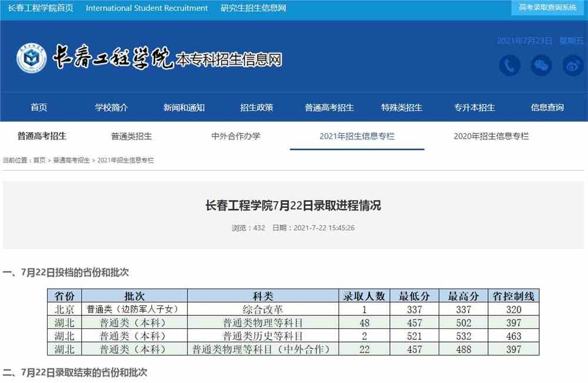
Task: Click article title 长春工程学院7月22日录取进程情况
Action: (293, 206)
